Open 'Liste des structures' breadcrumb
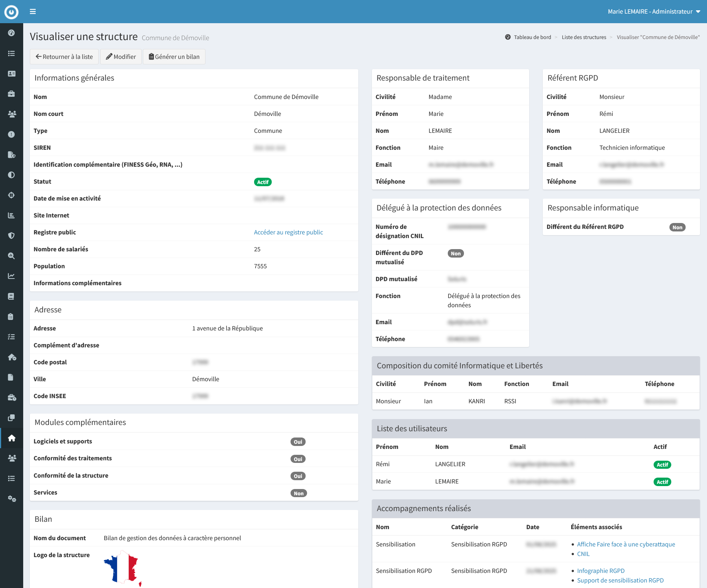Image resolution: width=707 pixels, height=588 pixels. 584,37
